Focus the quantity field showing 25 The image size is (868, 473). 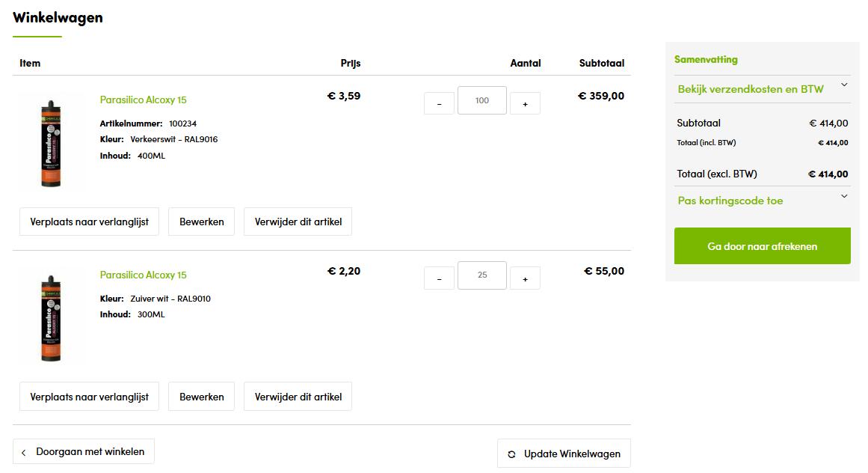(x=481, y=275)
